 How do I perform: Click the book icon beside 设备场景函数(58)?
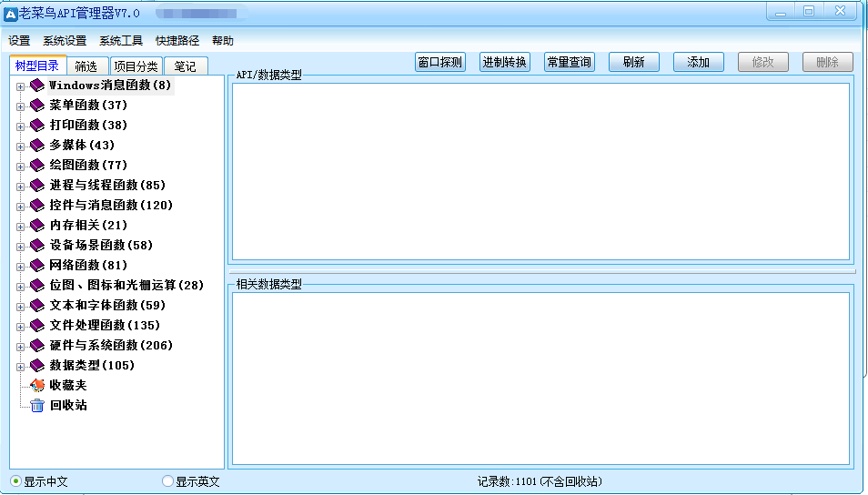point(37,246)
